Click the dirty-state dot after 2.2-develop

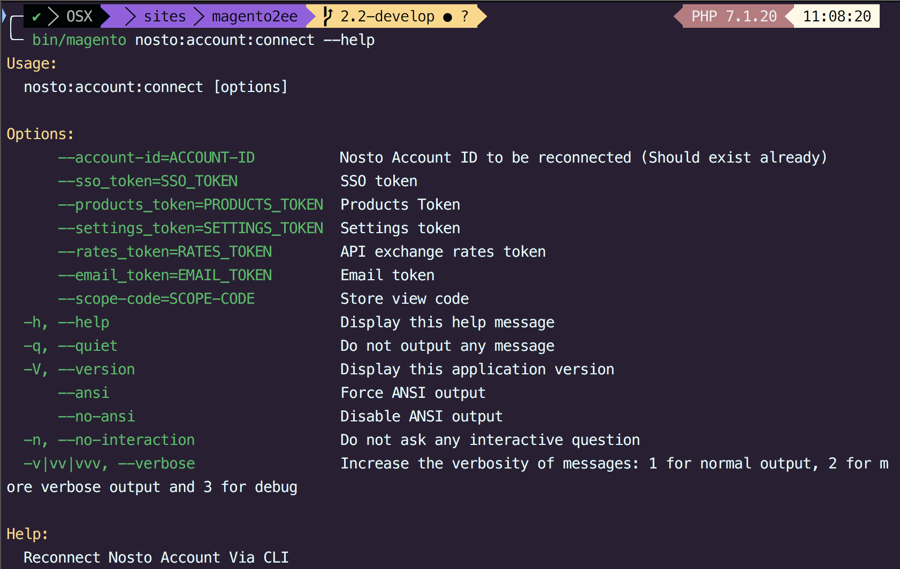[446, 16]
